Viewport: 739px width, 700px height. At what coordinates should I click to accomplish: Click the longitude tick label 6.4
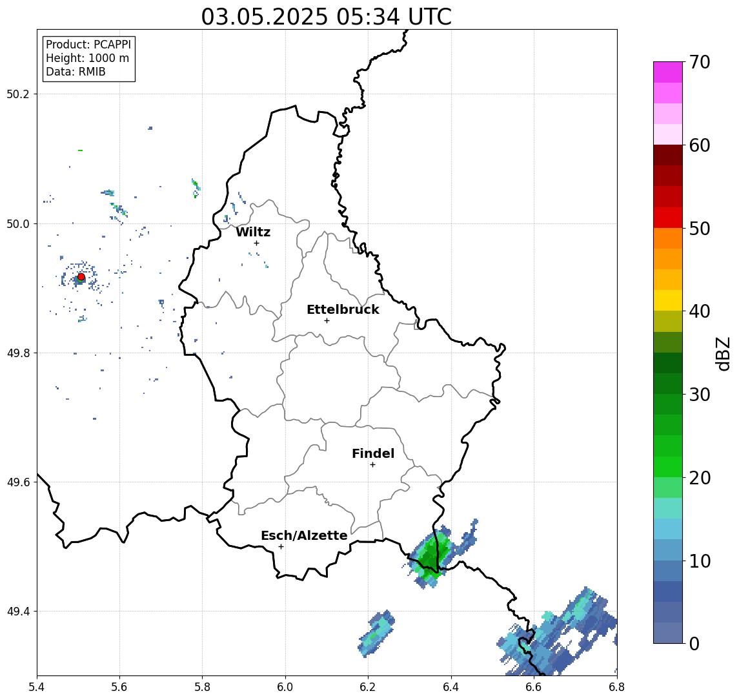(x=452, y=687)
